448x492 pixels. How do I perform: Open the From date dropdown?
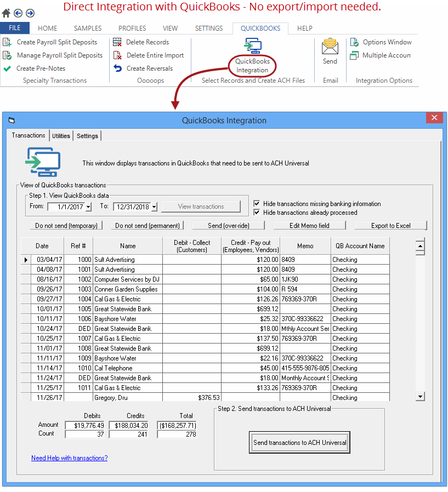click(x=88, y=207)
